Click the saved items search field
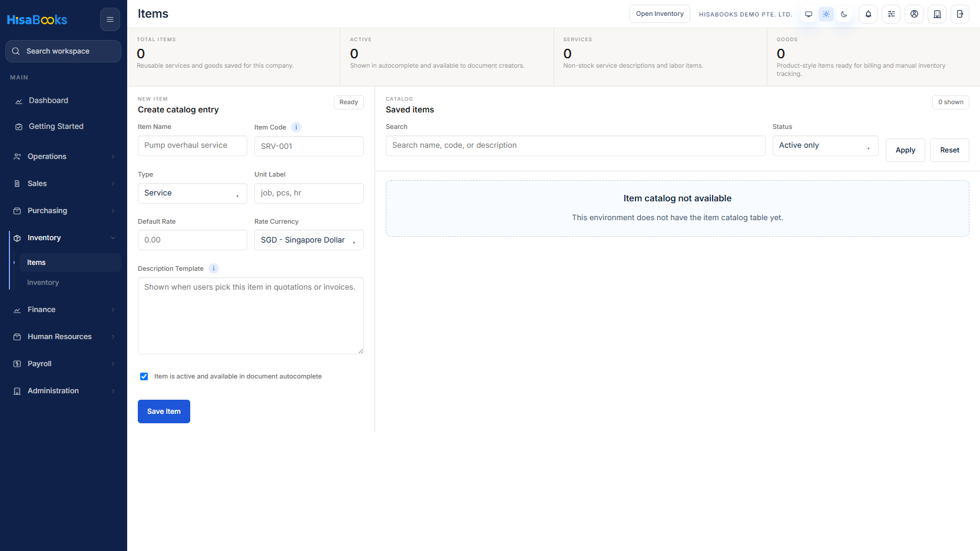The image size is (980, 551). pyautogui.click(x=575, y=145)
